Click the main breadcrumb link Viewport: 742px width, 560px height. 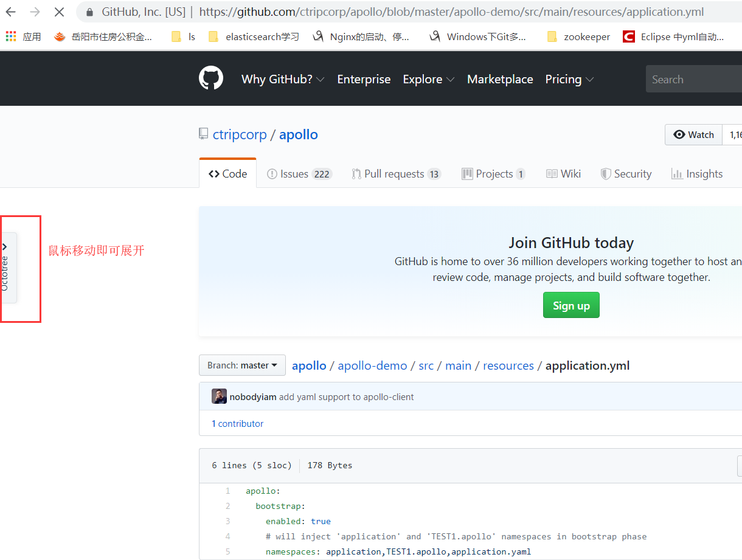(x=459, y=365)
